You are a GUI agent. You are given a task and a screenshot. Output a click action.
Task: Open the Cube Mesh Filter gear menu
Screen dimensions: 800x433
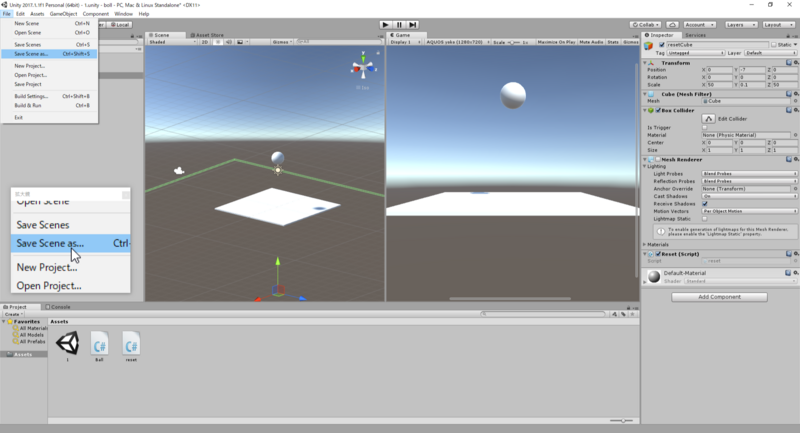[x=796, y=94]
